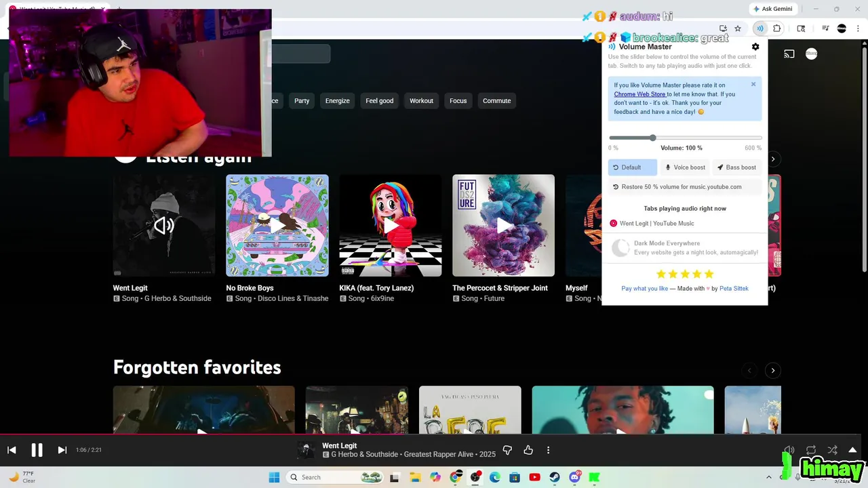
Task: Show next items in Forgotten favorites carousel
Action: (773, 370)
